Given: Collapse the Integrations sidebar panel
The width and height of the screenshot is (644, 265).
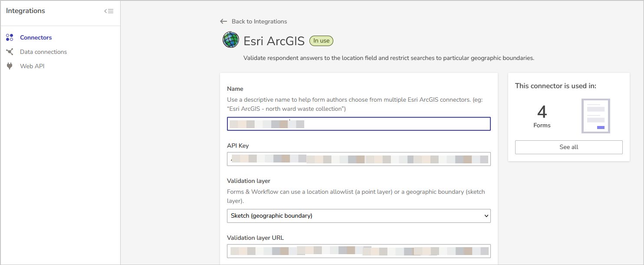Looking at the screenshot, I should 109,11.
